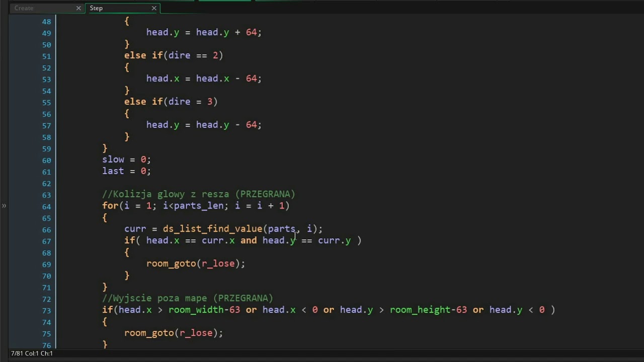Click 'head.y < 0' at end of line 73
Image resolution: width=644 pixels, height=362 pixels.
[x=517, y=310]
